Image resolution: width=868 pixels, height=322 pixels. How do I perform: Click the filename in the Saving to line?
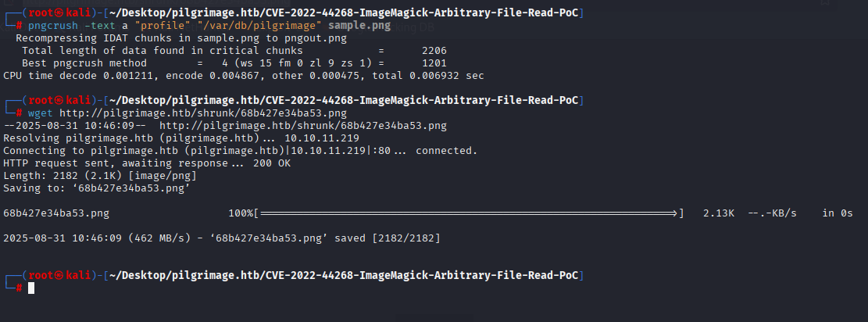point(134,188)
